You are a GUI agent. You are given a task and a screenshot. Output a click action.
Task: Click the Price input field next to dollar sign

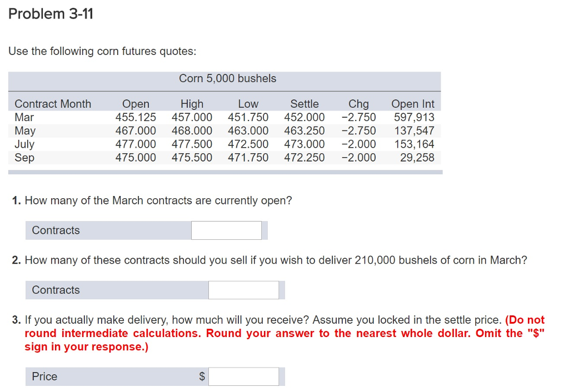245,376
